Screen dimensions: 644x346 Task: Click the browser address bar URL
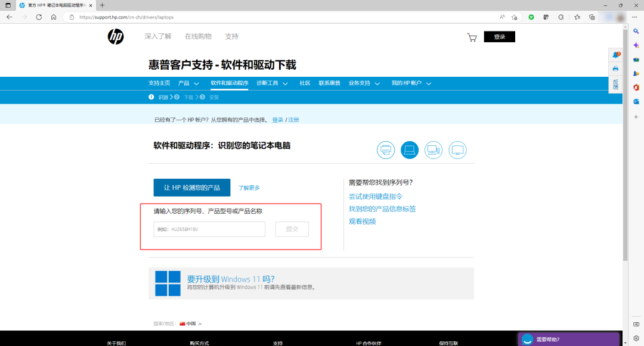click(126, 17)
